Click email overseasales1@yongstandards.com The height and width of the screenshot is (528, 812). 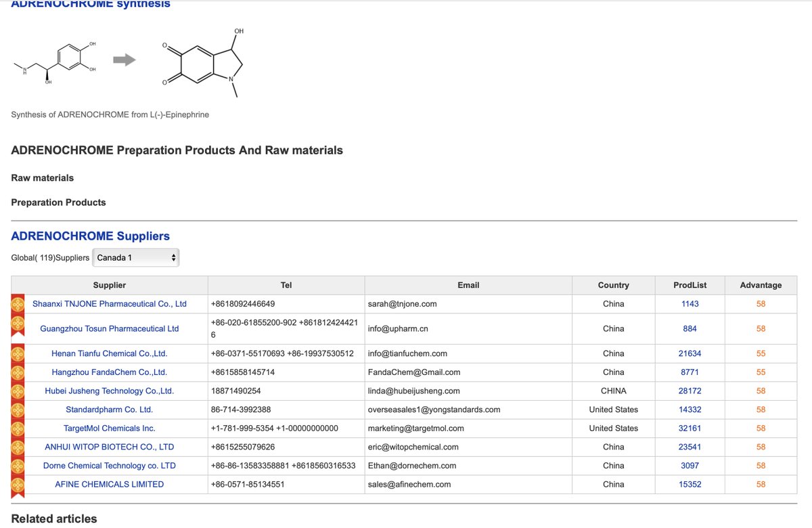click(434, 410)
